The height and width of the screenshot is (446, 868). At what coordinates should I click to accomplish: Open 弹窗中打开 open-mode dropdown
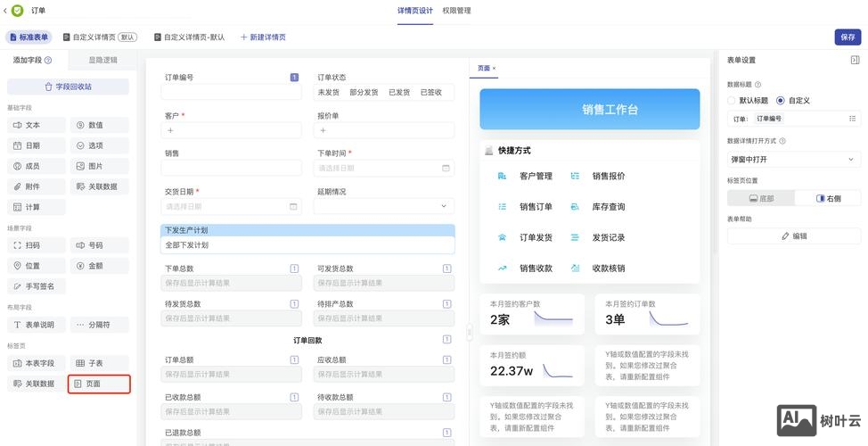click(x=794, y=160)
